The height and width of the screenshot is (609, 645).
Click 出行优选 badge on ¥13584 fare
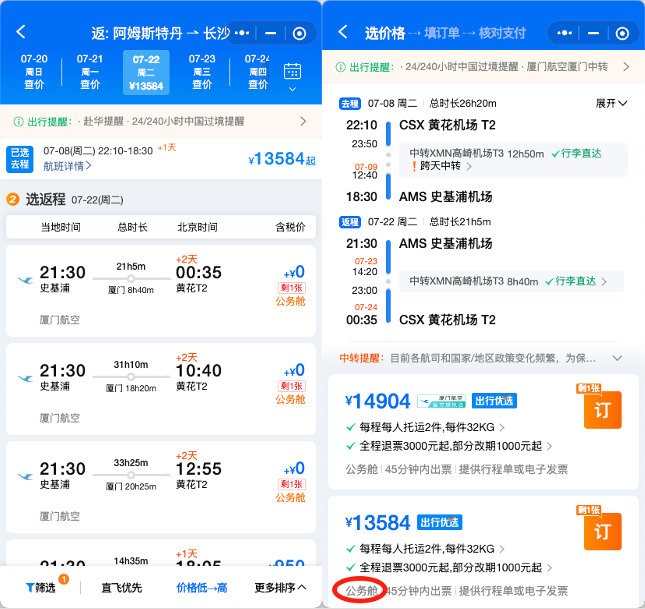pos(440,522)
